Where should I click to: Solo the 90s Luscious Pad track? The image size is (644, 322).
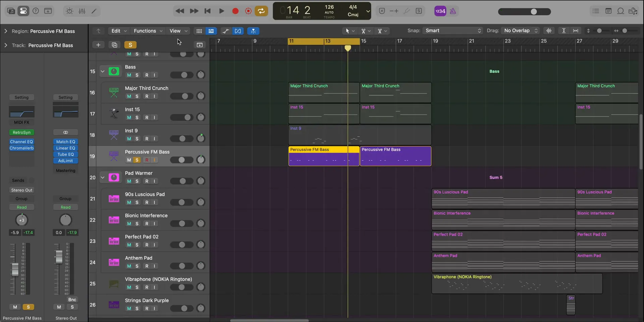pos(137,203)
